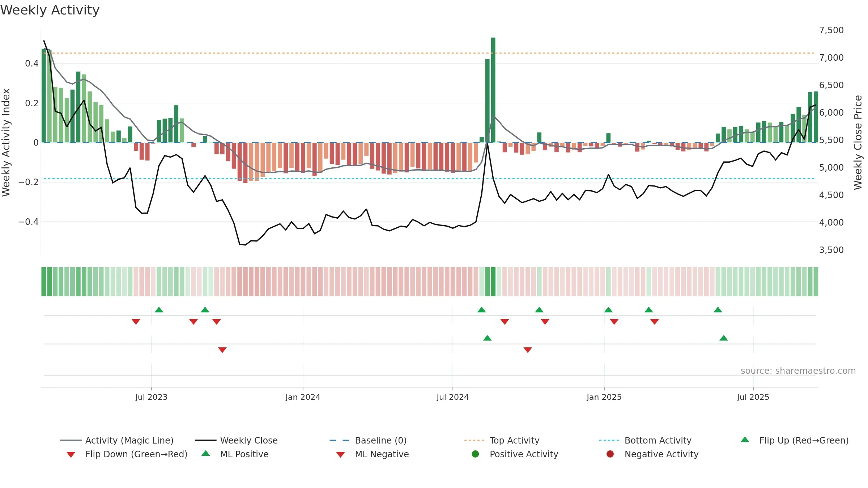Select the Jan 2025 axis label
The image size is (868, 488).
pyautogui.click(x=604, y=397)
